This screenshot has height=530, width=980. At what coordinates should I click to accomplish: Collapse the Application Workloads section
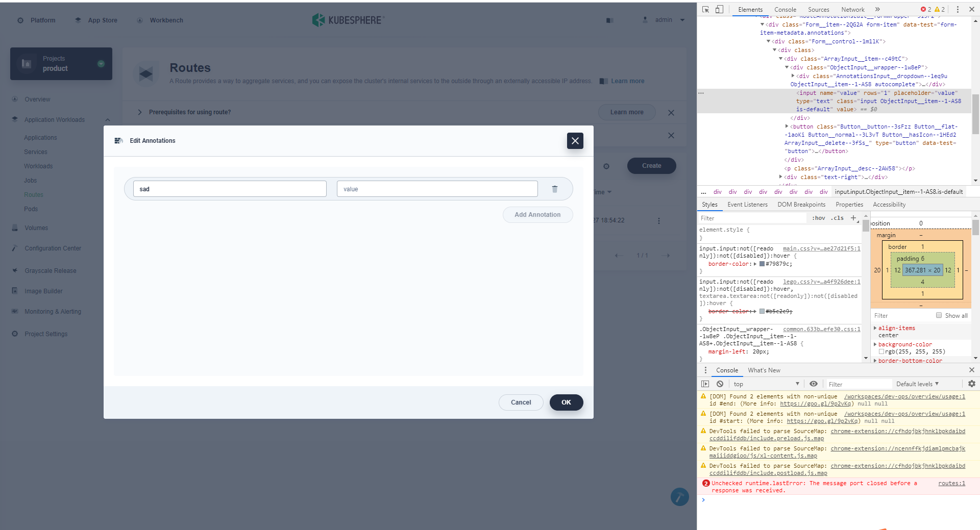(x=108, y=119)
